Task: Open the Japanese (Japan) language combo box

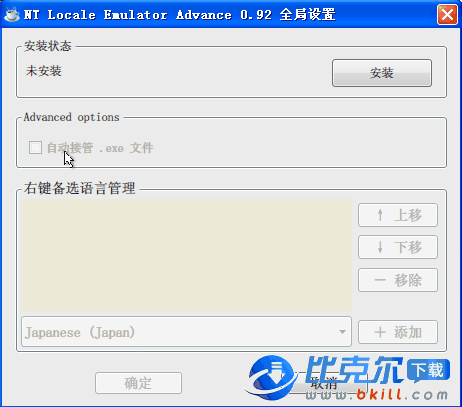Action: 186,332
